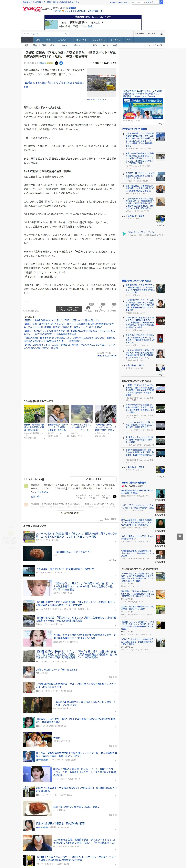The width and height of the screenshot is (186, 868).
Task: Open the ランキング navigation tab
Action: [x=115, y=40]
